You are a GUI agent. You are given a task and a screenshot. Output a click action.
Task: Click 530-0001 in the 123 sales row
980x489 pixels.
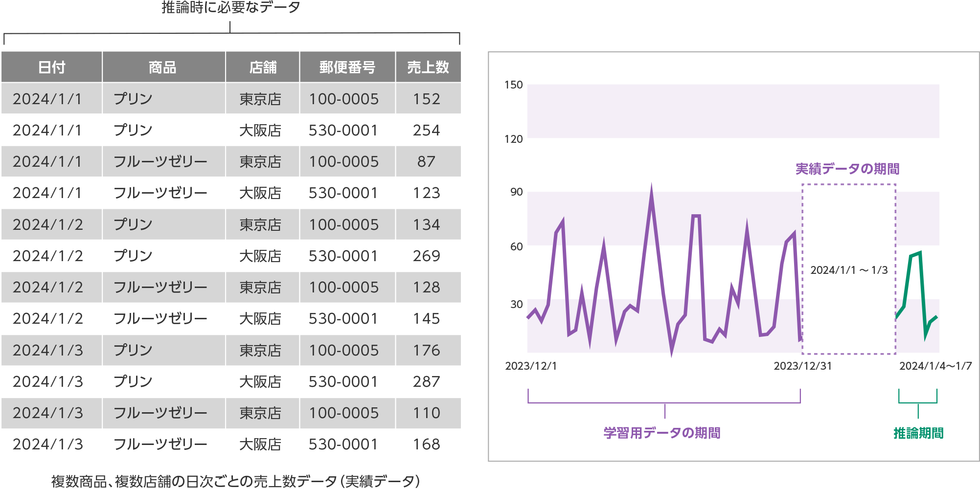pyautogui.click(x=343, y=193)
